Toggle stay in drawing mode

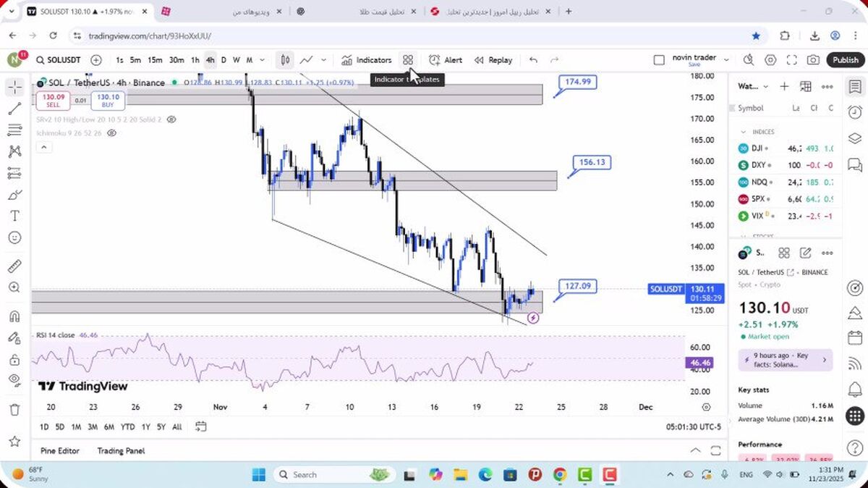coord(14,338)
